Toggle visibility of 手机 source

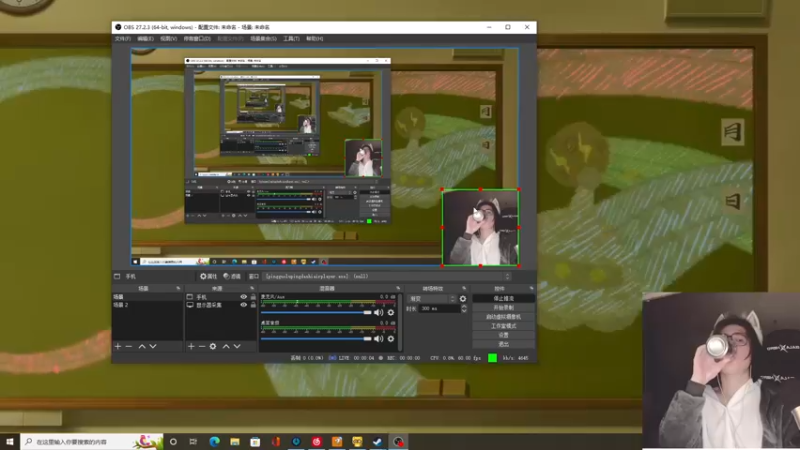pos(243,297)
